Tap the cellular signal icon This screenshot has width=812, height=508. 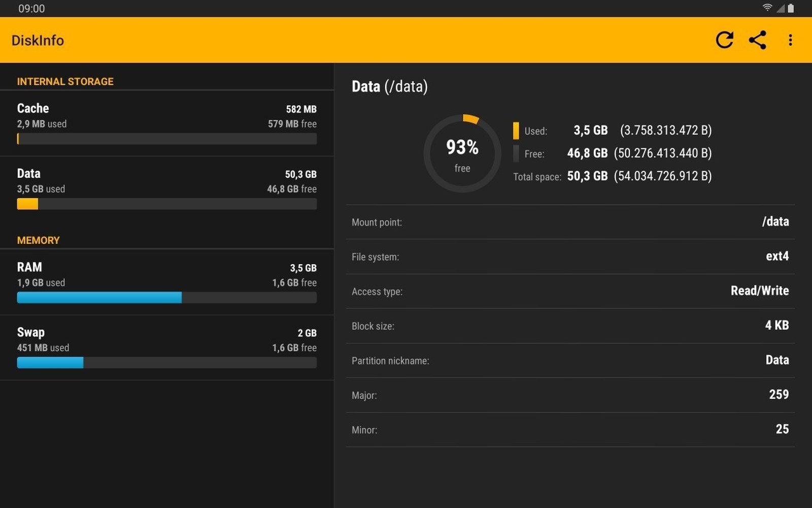[x=780, y=8]
